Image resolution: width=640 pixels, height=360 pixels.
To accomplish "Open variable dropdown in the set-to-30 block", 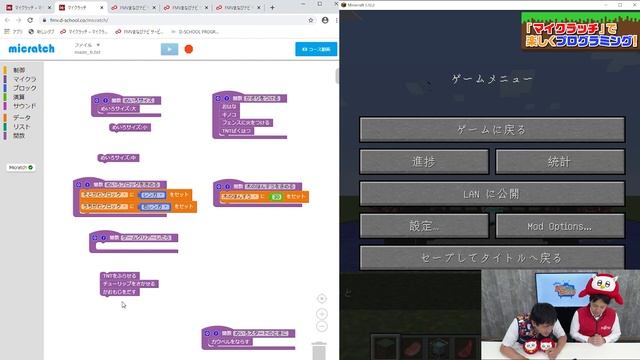I will pyautogui.click(x=240, y=197).
